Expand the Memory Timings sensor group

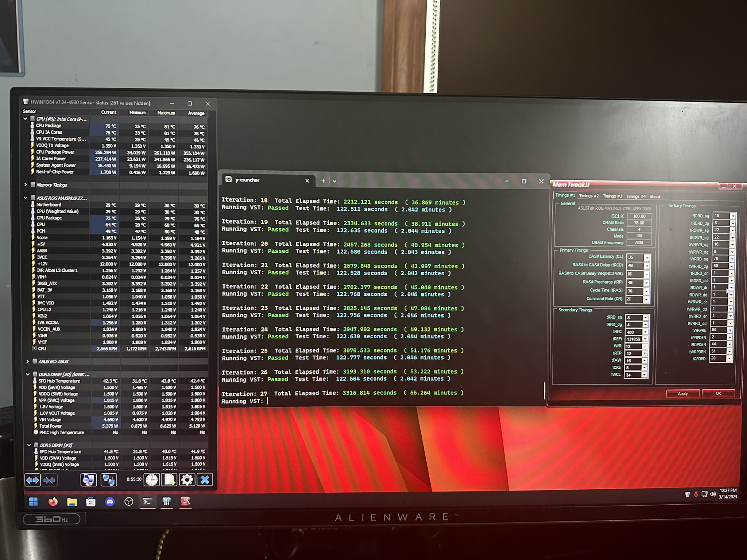[x=26, y=185]
